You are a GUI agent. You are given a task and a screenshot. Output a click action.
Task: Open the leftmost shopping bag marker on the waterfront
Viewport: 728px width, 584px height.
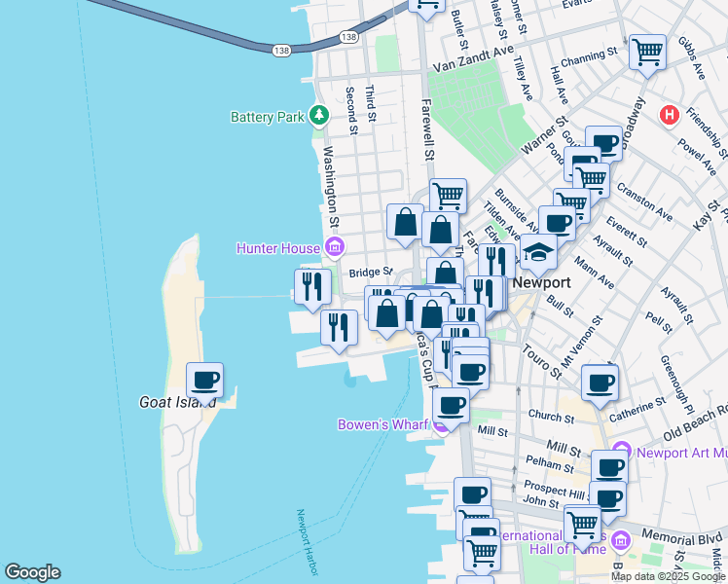coord(386,315)
